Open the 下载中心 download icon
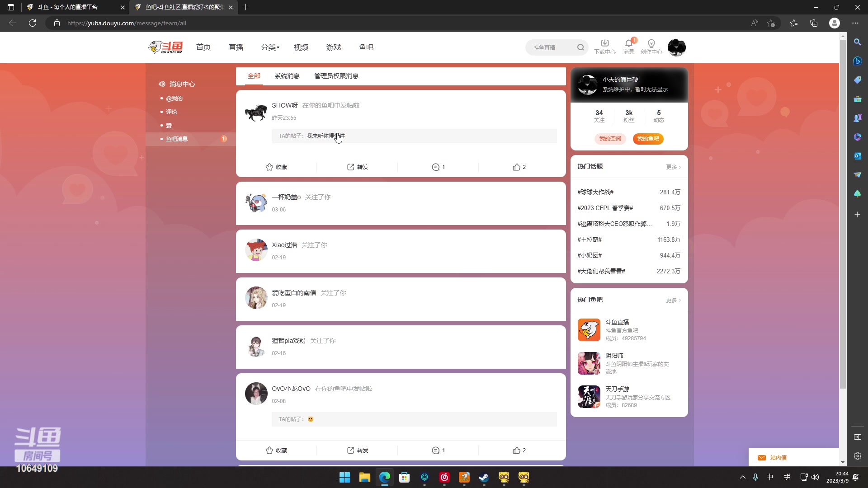The height and width of the screenshot is (488, 868). 604,43
